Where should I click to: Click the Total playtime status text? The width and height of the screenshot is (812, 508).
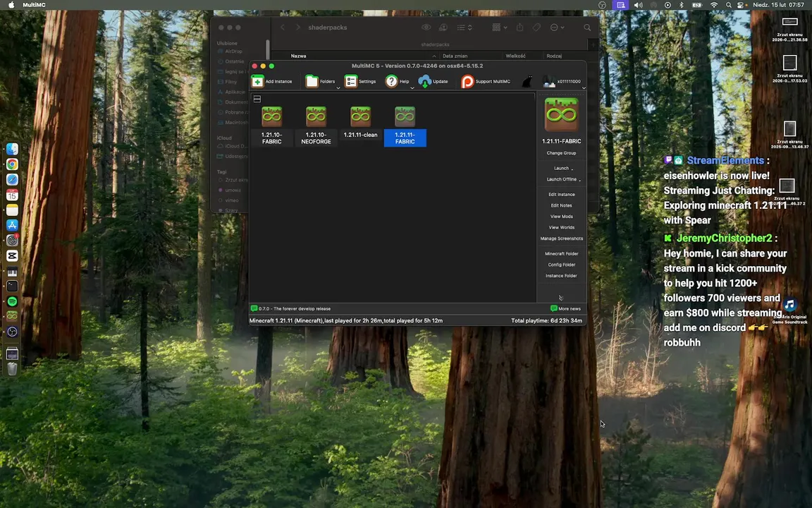tap(546, 320)
